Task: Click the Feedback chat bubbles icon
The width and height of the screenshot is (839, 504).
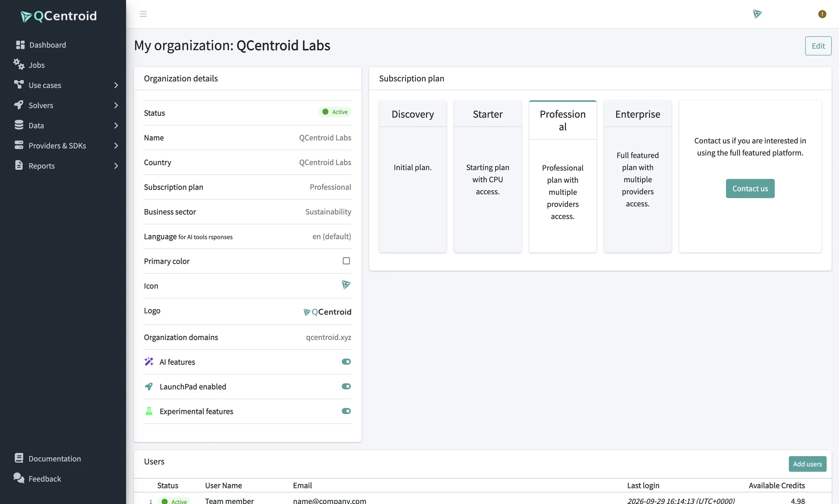Action: pyautogui.click(x=19, y=478)
